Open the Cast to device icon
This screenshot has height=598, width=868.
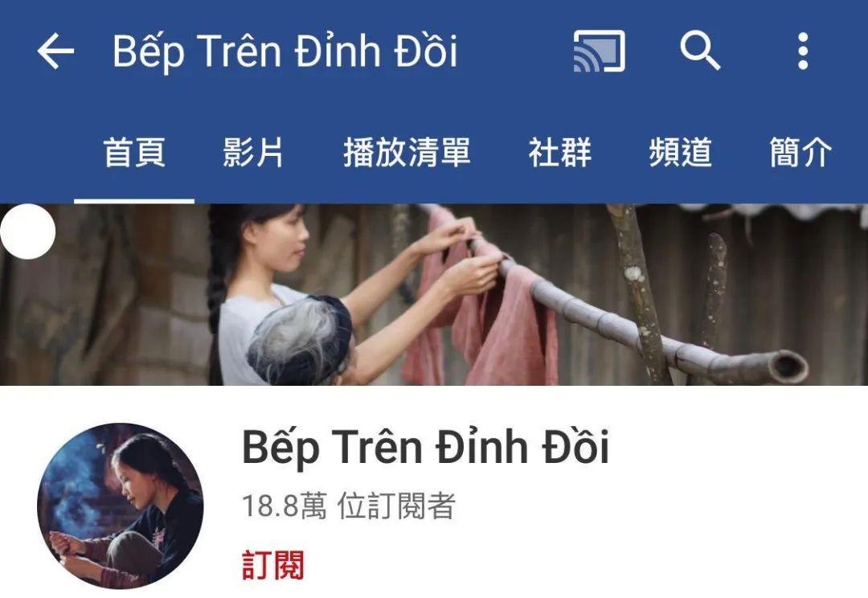(x=599, y=51)
